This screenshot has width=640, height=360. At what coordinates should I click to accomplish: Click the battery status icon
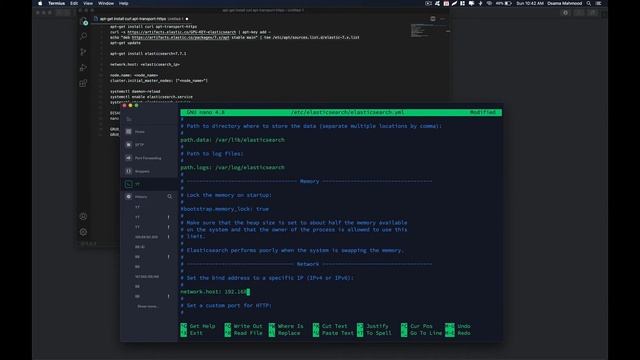click(508, 3)
